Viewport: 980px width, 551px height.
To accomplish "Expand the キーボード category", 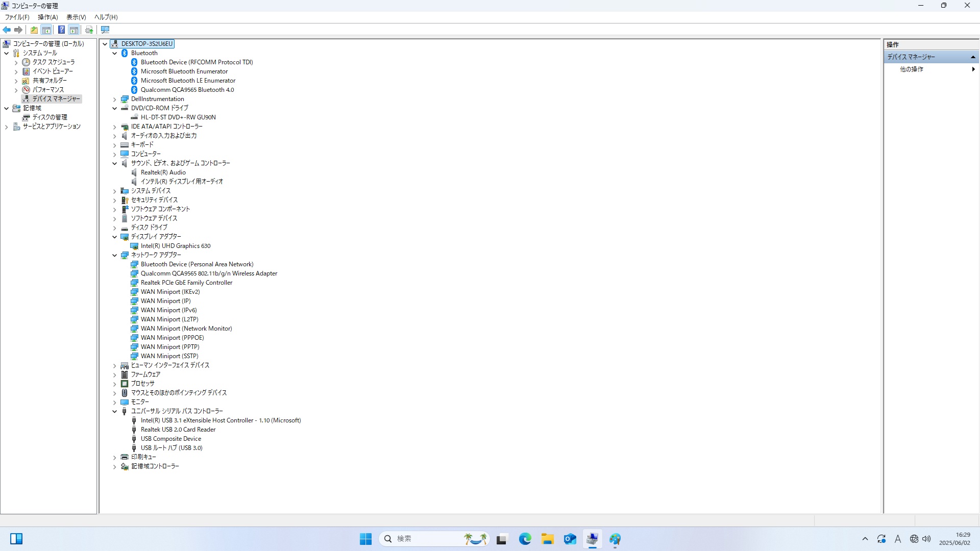I will click(x=115, y=145).
